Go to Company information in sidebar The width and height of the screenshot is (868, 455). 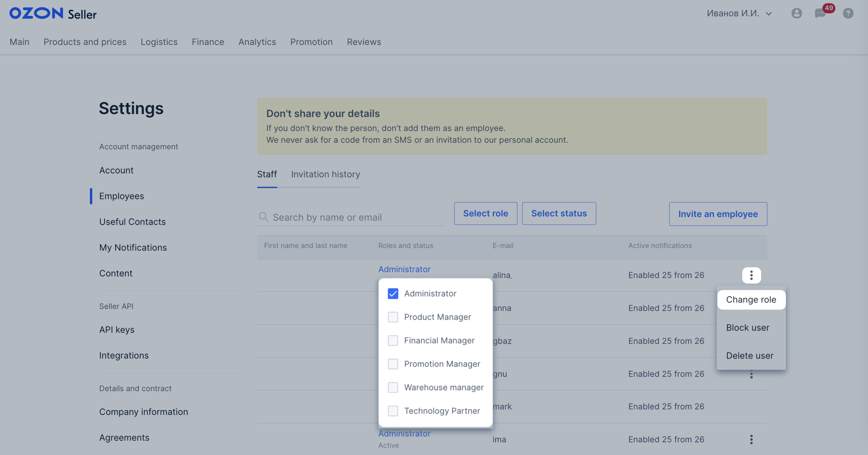(144, 412)
